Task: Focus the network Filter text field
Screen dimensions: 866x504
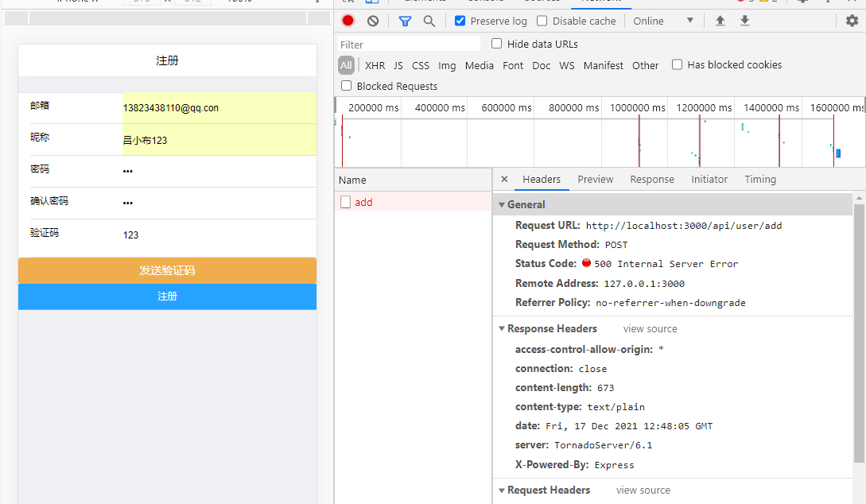Action: click(x=409, y=45)
